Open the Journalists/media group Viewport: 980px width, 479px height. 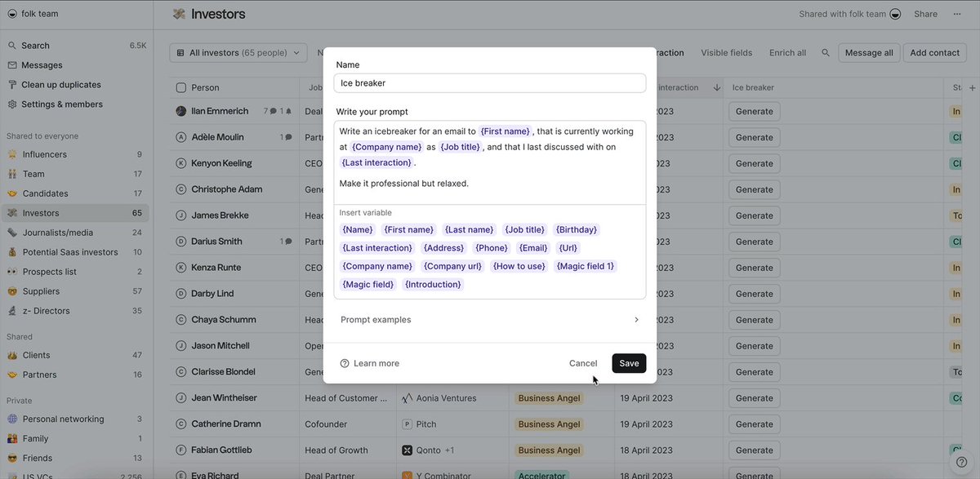click(x=75, y=233)
